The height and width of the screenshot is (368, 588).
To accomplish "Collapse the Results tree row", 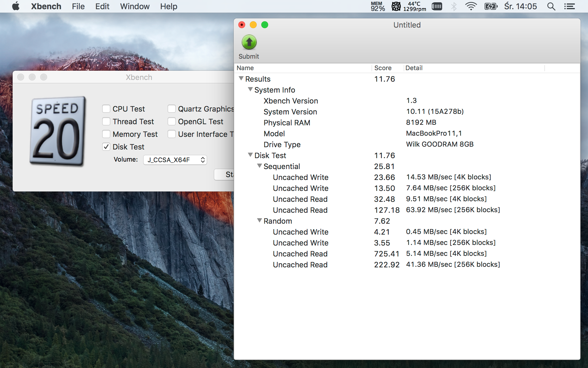I will point(241,78).
